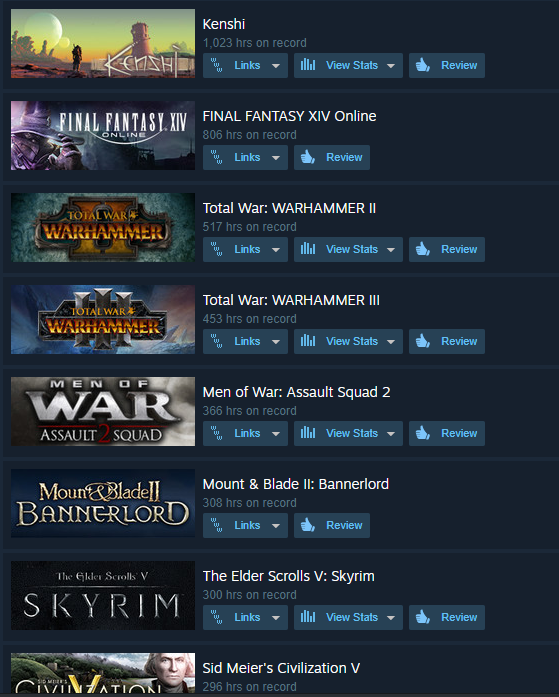This screenshot has height=697, width=559.
Task: Click the links chain icon for FINAL FANTASY XIV Online
Action: tap(216, 157)
